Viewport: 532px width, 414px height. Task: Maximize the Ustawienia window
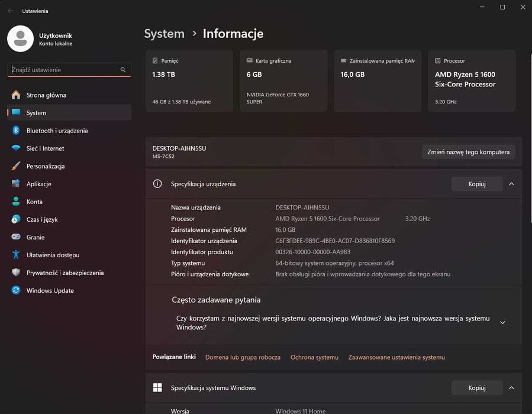[502, 7]
